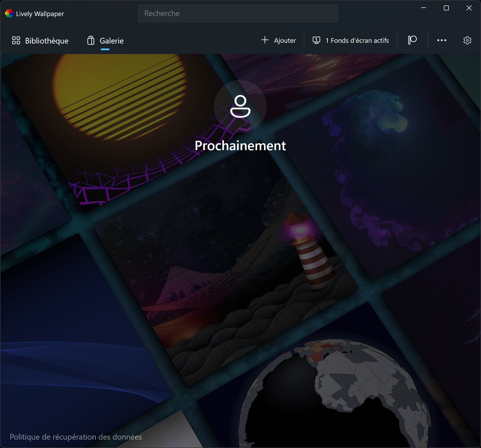The height and width of the screenshot is (448, 481).
Task: Click the Bibliothèque grid icon
Action: click(16, 40)
